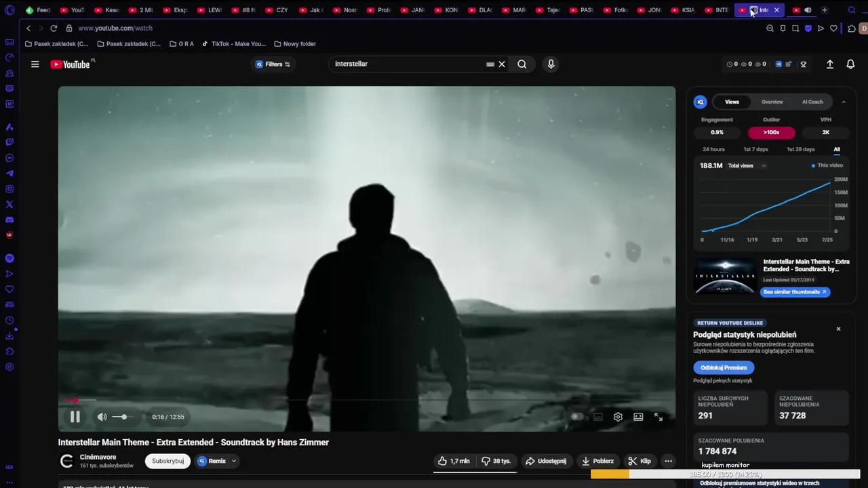Collapse the IQ stats panel chevron
This screenshot has width=868, height=488.
pos(844,102)
